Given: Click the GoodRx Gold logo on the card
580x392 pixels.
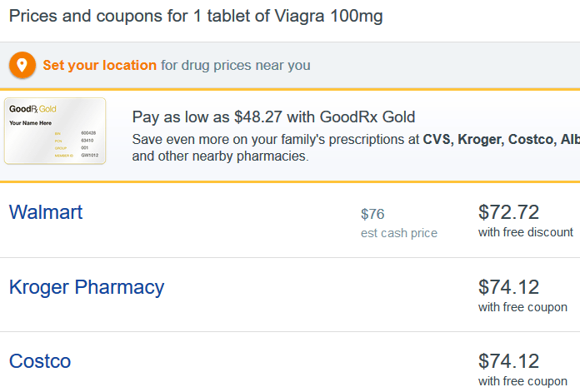Looking at the screenshot, I should click(32, 109).
